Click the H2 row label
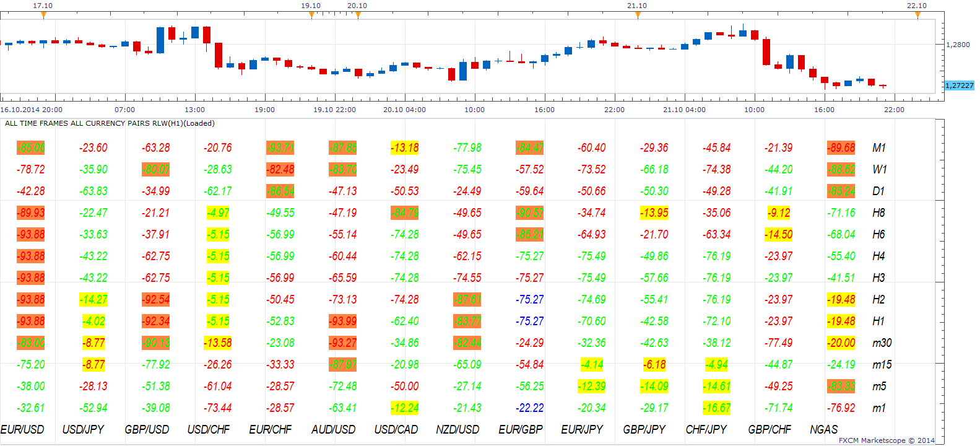The image size is (980, 446). click(x=878, y=300)
